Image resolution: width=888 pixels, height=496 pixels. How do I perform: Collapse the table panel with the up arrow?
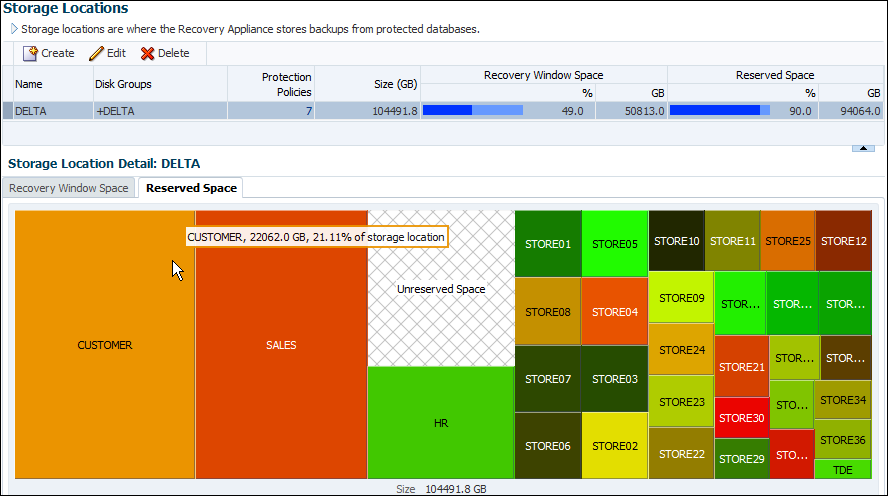pyautogui.click(x=863, y=148)
